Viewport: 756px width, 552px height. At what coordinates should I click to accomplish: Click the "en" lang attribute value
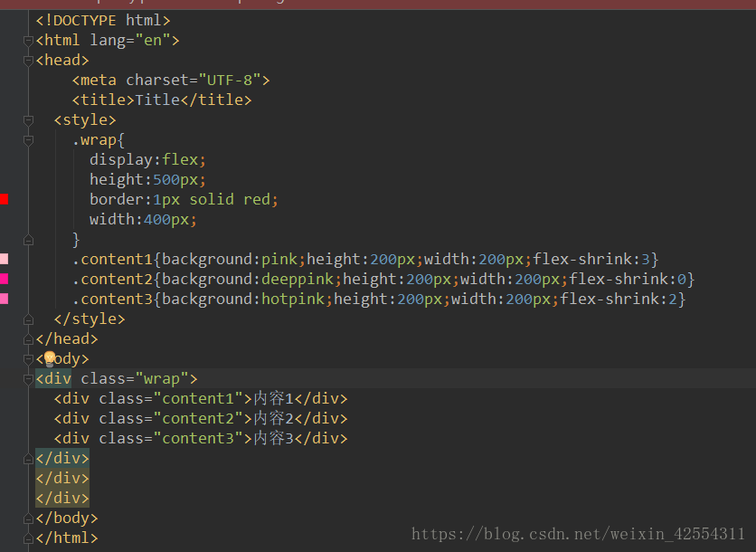[153, 41]
